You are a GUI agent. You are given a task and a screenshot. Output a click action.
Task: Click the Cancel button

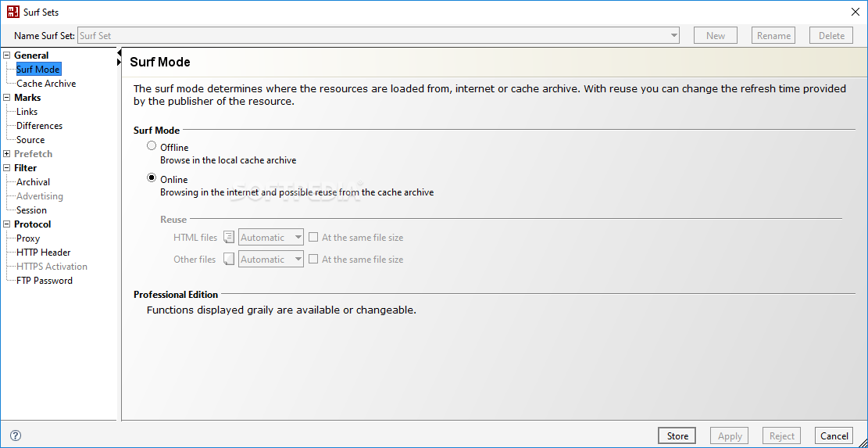click(x=834, y=435)
